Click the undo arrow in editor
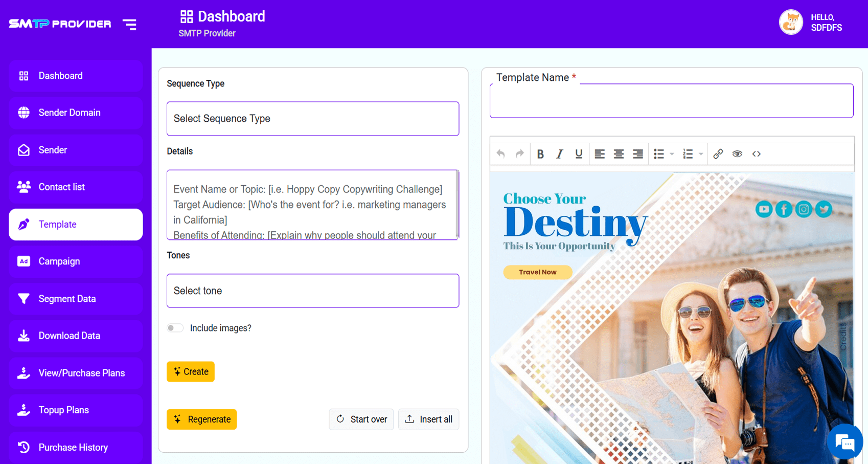The width and height of the screenshot is (868, 464). point(501,154)
